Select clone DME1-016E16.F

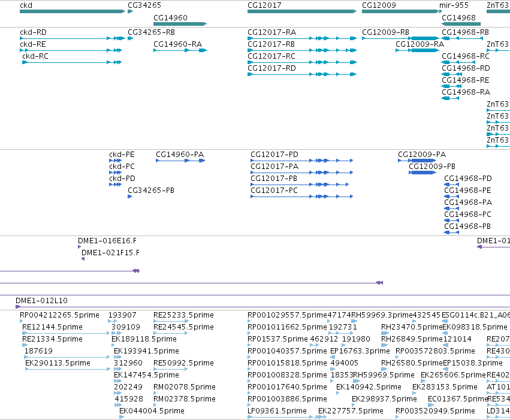(x=107, y=241)
